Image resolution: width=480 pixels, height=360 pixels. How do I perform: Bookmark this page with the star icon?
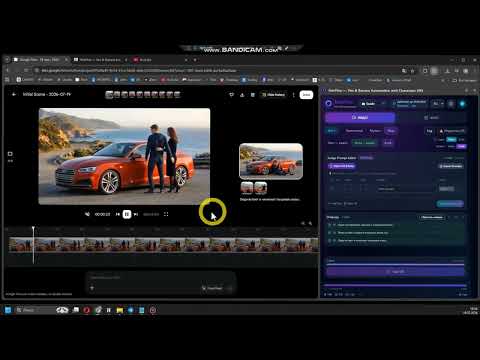412,71
